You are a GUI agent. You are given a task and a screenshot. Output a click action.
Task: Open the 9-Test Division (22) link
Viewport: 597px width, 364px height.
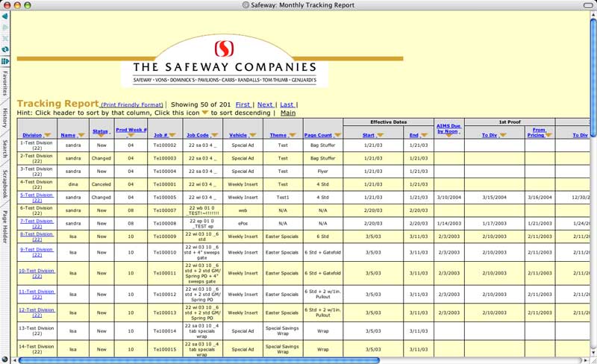click(x=37, y=252)
